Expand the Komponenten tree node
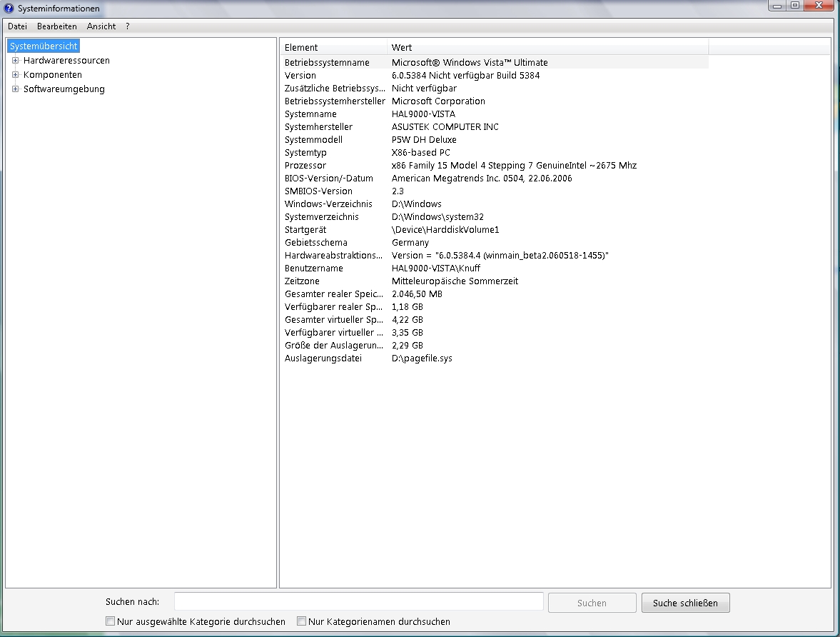Viewport: 840px width, 637px height. 16,75
